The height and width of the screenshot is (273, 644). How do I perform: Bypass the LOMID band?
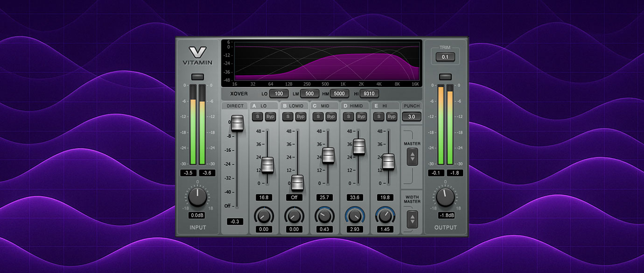tap(301, 116)
